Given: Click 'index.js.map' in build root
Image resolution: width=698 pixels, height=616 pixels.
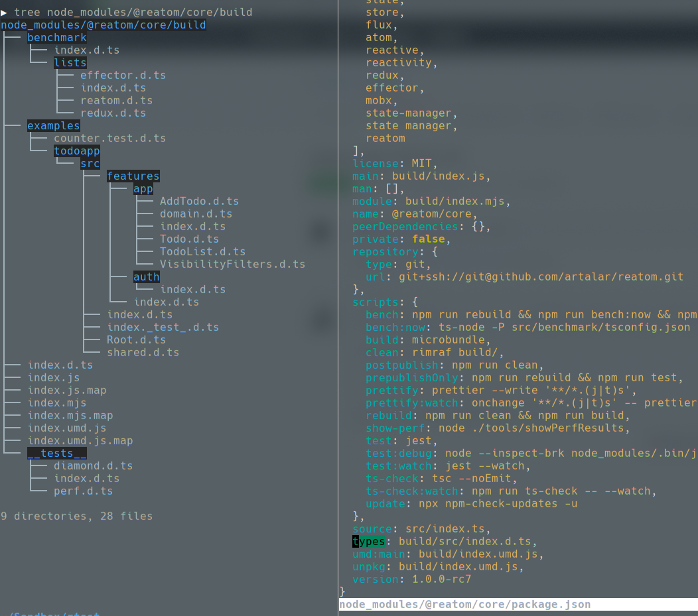Looking at the screenshot, I should (x=67, y=390).
